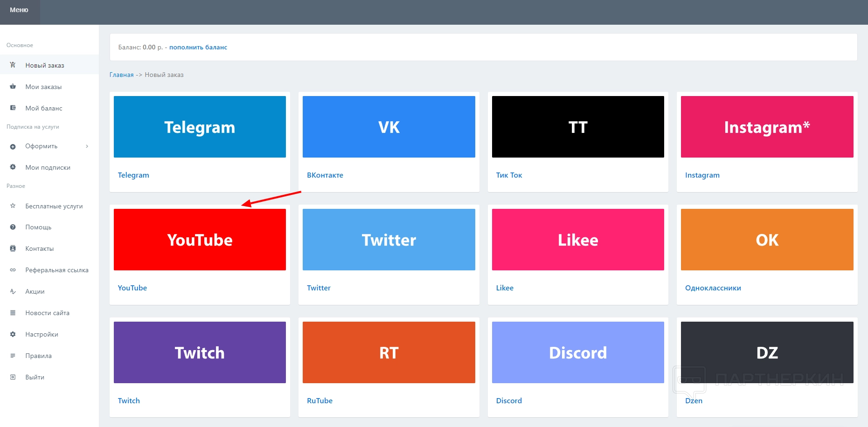Click the plus circle icon beside Оформить
Screen dimensions: 868x427
pyautogui.click(x=13, y=146)
